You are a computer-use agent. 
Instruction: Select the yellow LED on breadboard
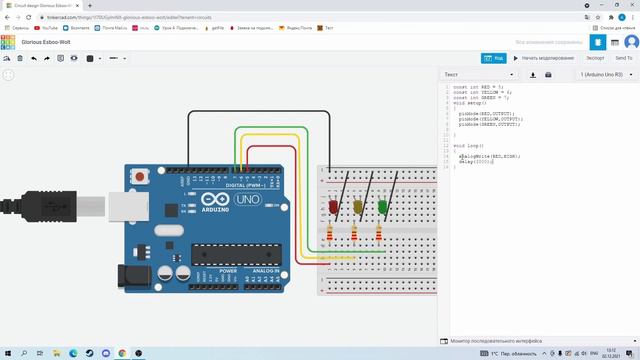point(358,207)
